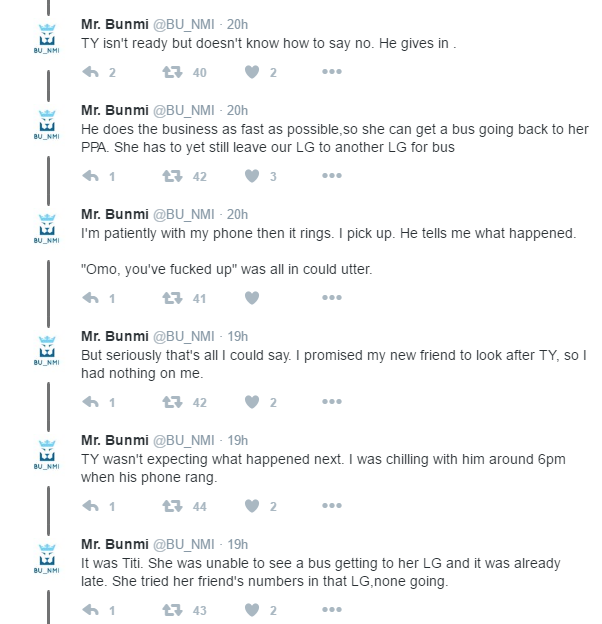602x624 pixels.
Task: Reply to the 'It was Titi' tweet
Action: (91, 610)
